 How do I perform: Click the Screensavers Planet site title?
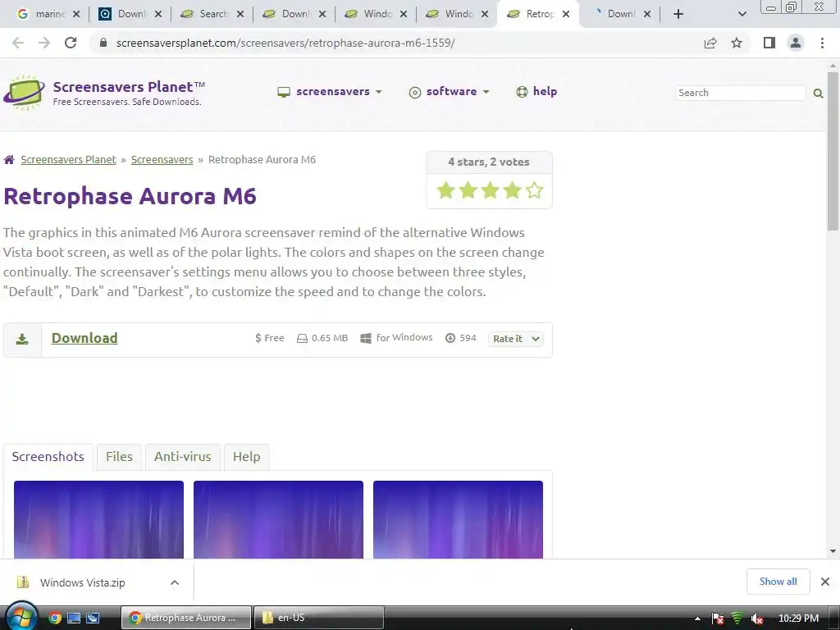click(129, 87)
